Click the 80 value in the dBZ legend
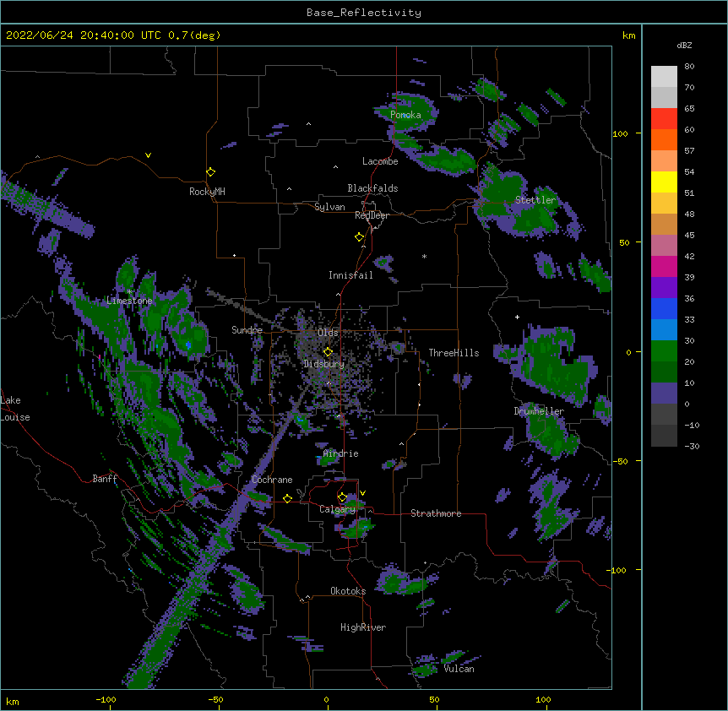The width and height of the screenshot is (728, 711). pyautogui.click(x=689, y=67)
